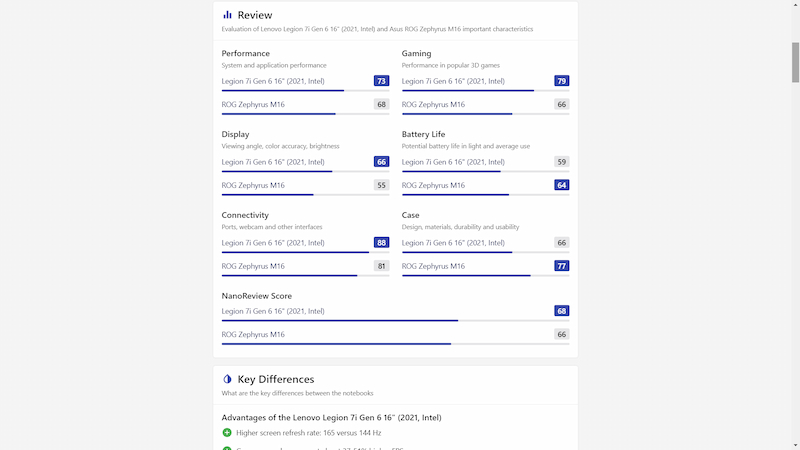The image size is (800, 450).
Task: Select ROG Zephyrus M16 label under Connectivity
Action: 253,266
